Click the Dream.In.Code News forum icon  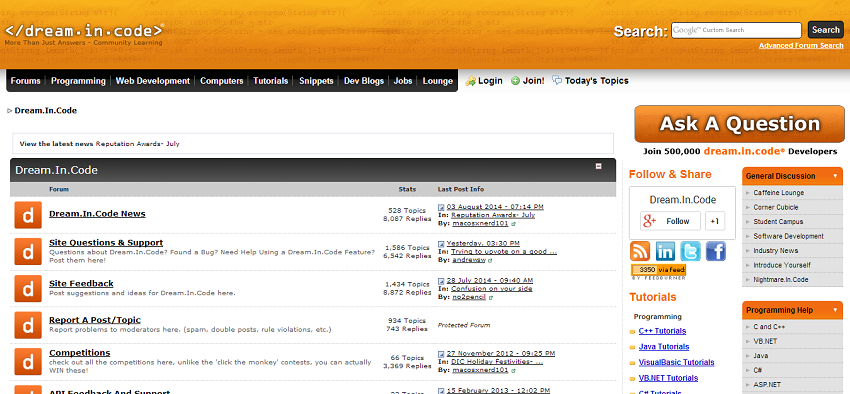coord(28,215)
